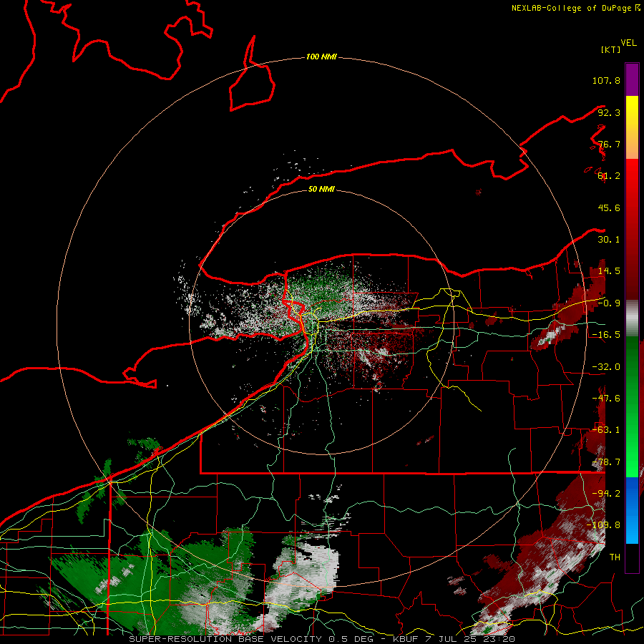The width and height of the screenshot is (644, 644).
Task: Click the 30.1 velocity scale value
Action: pos(609,240)
